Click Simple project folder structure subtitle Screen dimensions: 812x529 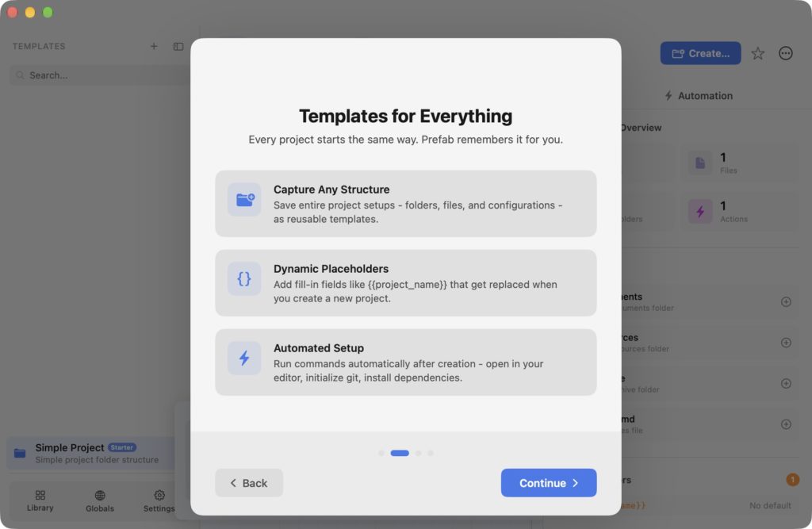tap(97, 460)
